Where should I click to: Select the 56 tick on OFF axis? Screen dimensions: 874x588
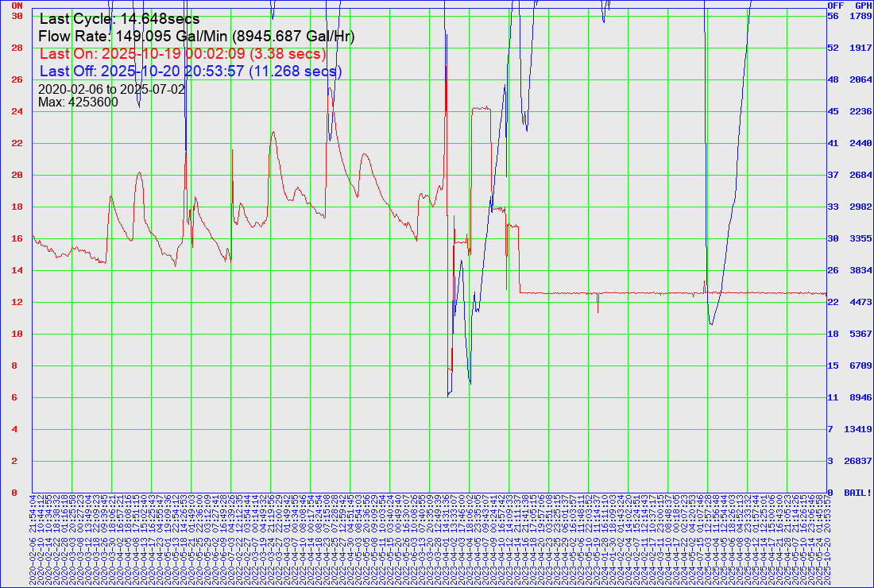coord(833,16)
